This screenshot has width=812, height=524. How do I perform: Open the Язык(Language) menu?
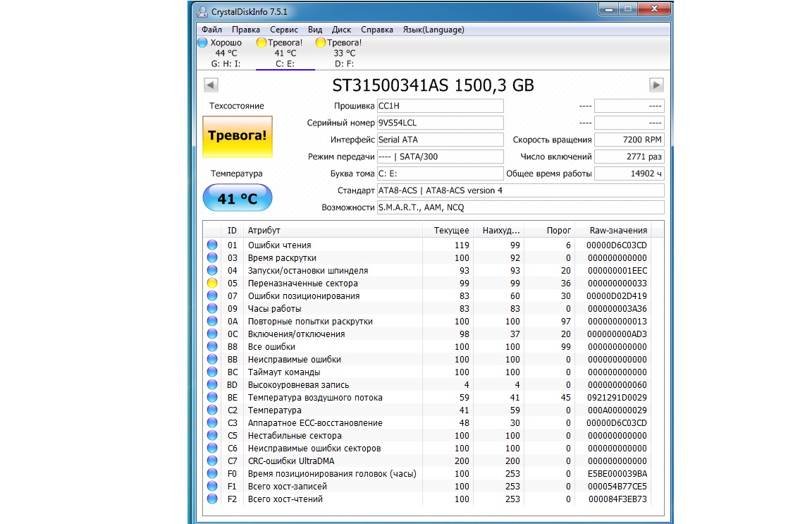(433, 30)
